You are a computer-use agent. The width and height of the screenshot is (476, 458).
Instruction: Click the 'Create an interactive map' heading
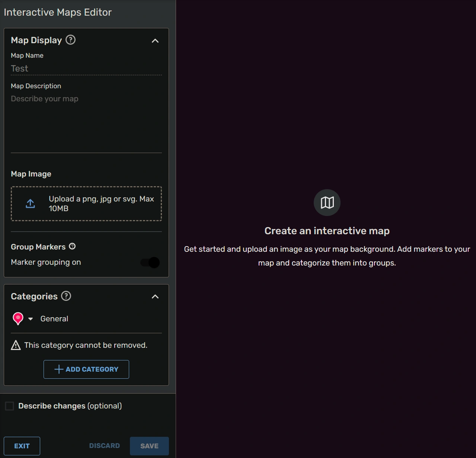[x=327, y=231]
